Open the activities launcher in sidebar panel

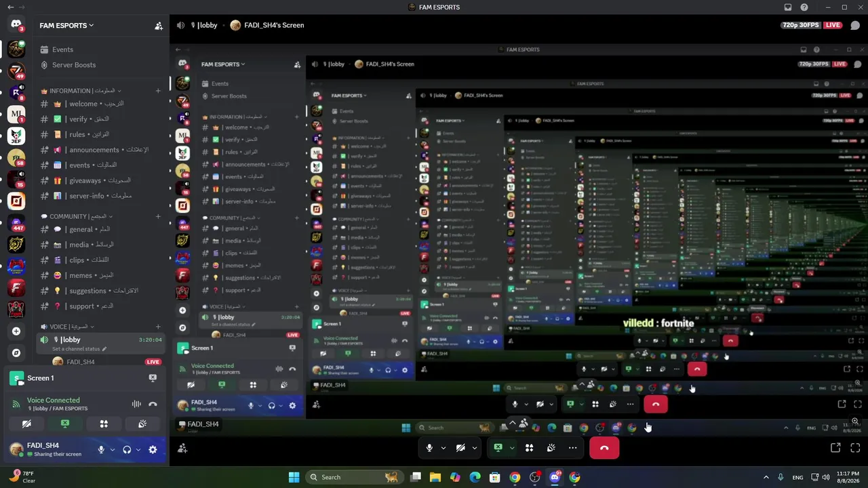coord(104,424)
